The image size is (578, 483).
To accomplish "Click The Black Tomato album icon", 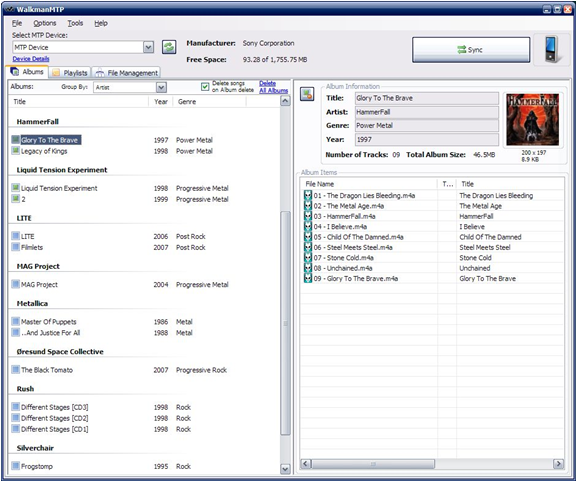I will point(15,370).
